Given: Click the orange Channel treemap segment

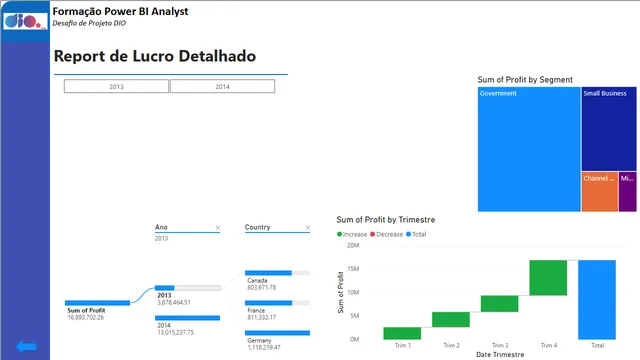Looking at the screenshot, I should point(600,192).
